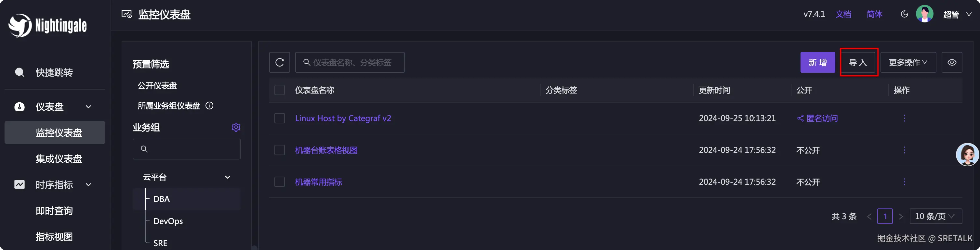The height and width of the screenshot is (250, 980).
Task: Select the 快捷跳转 magnifier icon in sidebar
Action: 20,72
